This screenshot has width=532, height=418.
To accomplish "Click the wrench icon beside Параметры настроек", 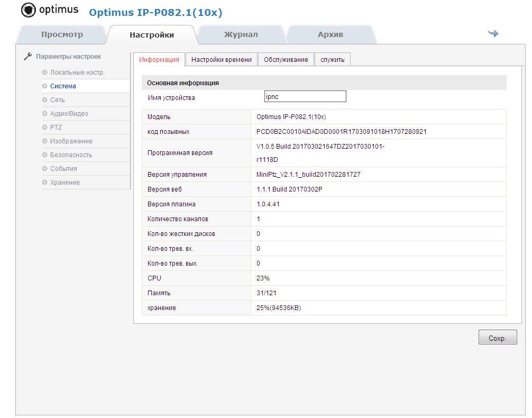I will tap(28, 57).
